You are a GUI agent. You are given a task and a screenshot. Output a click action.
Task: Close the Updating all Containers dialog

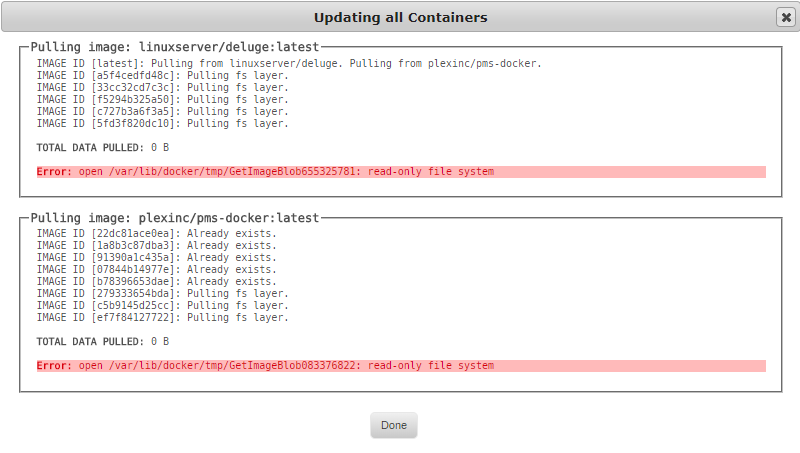pyautogui.click(x=786, y=17)
